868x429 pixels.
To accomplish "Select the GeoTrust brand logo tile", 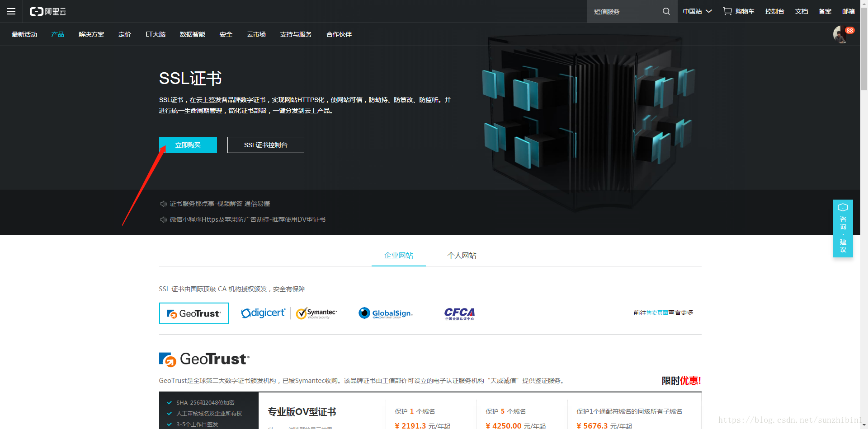I will tap(194, 313).
